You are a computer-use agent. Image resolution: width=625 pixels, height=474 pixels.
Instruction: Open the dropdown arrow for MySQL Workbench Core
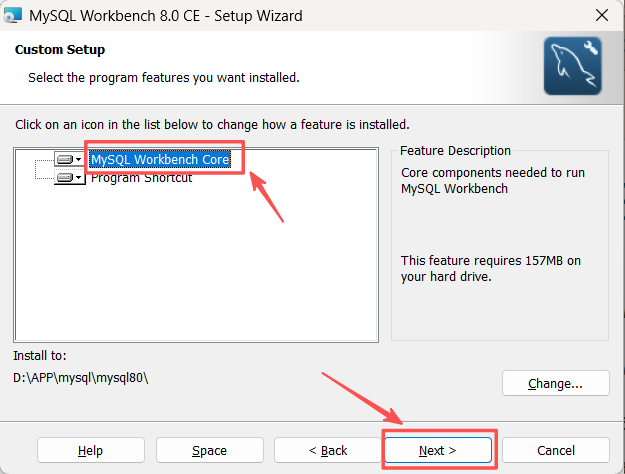coord(79,159)
